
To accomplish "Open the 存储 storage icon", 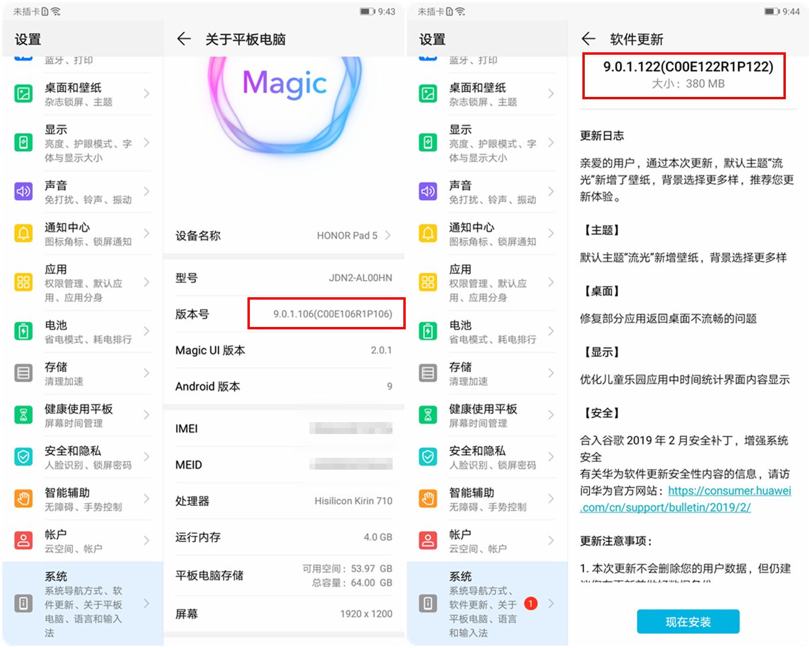I will pos(23,373).
